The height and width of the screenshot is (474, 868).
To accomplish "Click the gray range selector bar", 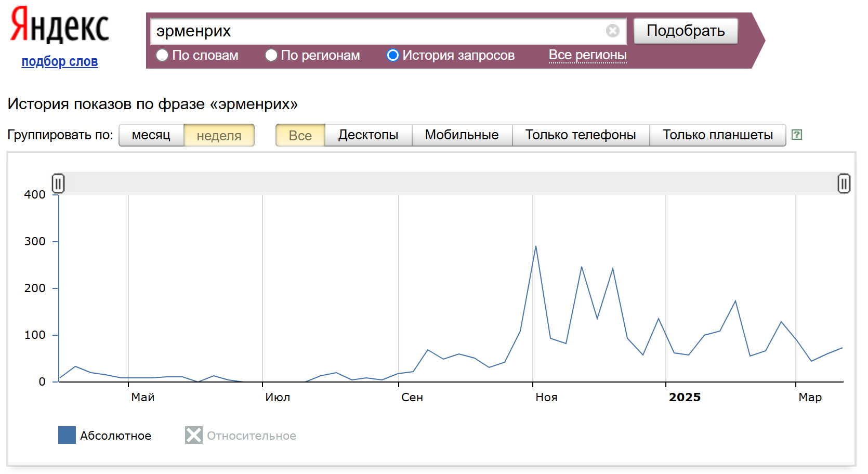I will (x=451, y=183).
